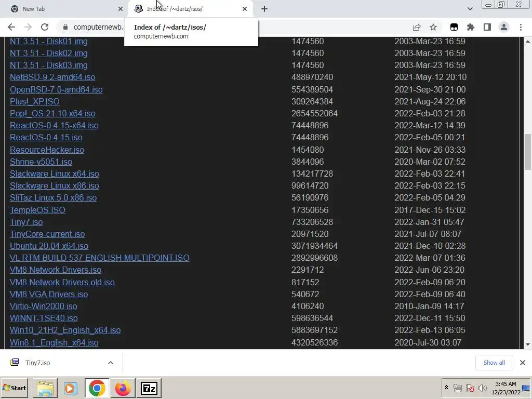532x399 pixels.
Task: Click the Show all downloads button
Action: [x=494, y=363]
